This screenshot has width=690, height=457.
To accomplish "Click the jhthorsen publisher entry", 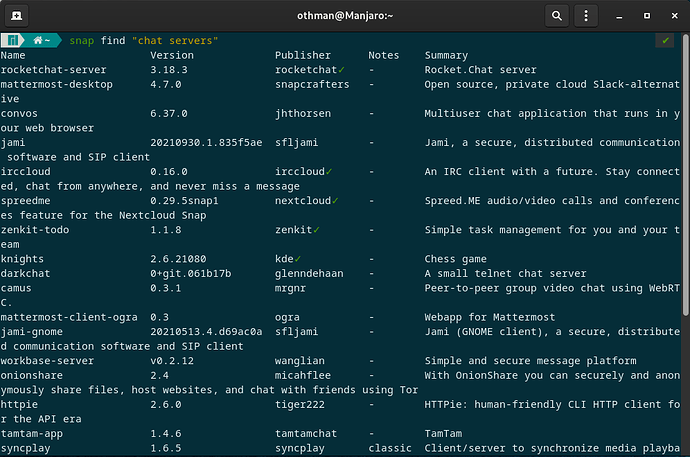I will (x=303, y=113).
